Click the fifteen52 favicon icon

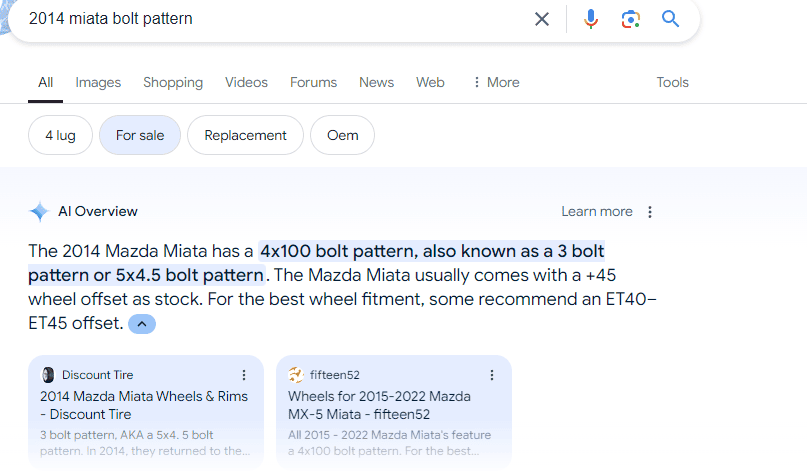[296, 375]
